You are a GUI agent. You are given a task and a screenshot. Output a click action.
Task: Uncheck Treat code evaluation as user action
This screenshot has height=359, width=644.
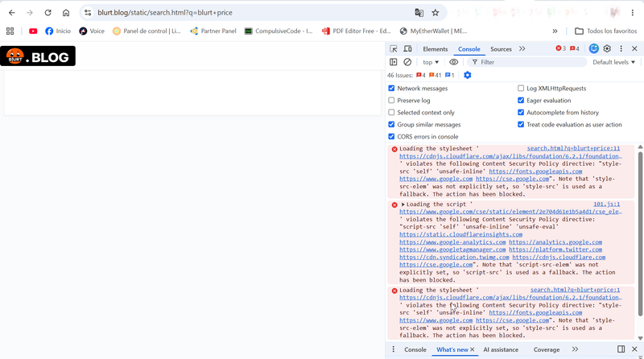pyautogui.click(x=521, y=125)
